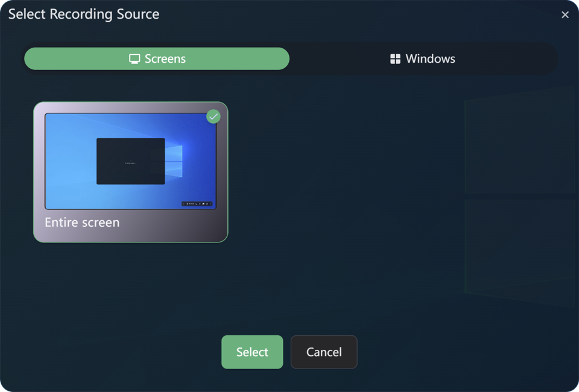Click the green checkmark badge on Entire screen
Screen dimensions: 579x392
click(213, 116)
